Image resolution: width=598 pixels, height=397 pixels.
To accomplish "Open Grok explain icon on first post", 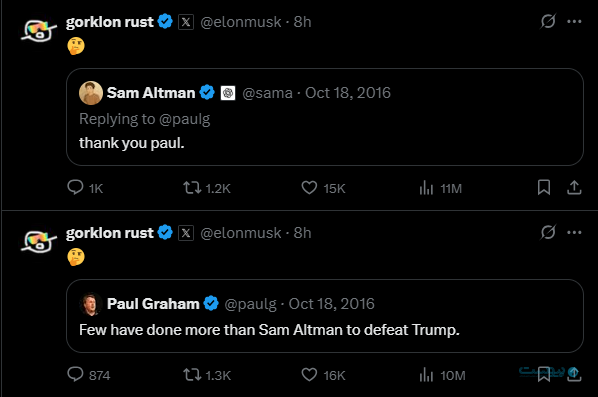I will [548, 21].
